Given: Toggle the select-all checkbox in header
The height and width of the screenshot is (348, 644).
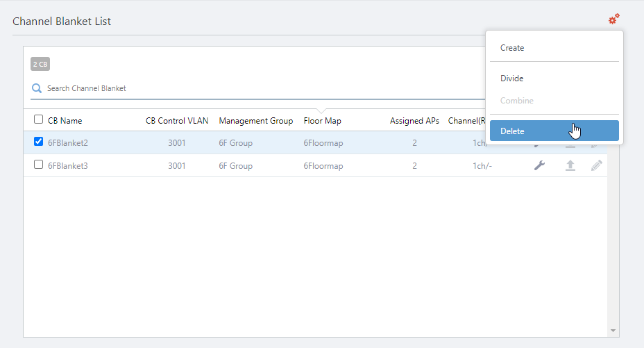Looking at the screenshot, I should (39, 119).
